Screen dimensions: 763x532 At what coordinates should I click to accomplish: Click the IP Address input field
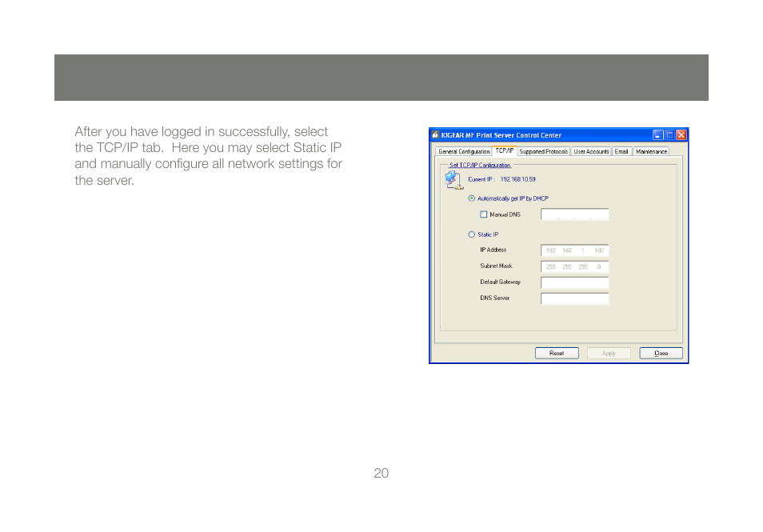pyautogui.click(x=575, y=250)
